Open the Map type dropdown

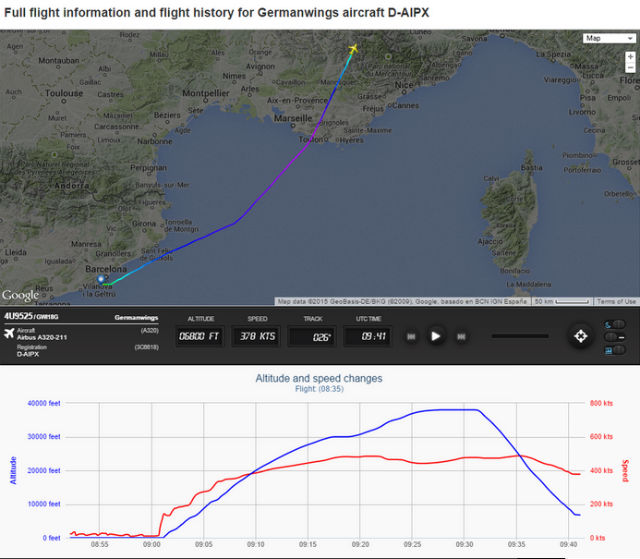[606, 38]
